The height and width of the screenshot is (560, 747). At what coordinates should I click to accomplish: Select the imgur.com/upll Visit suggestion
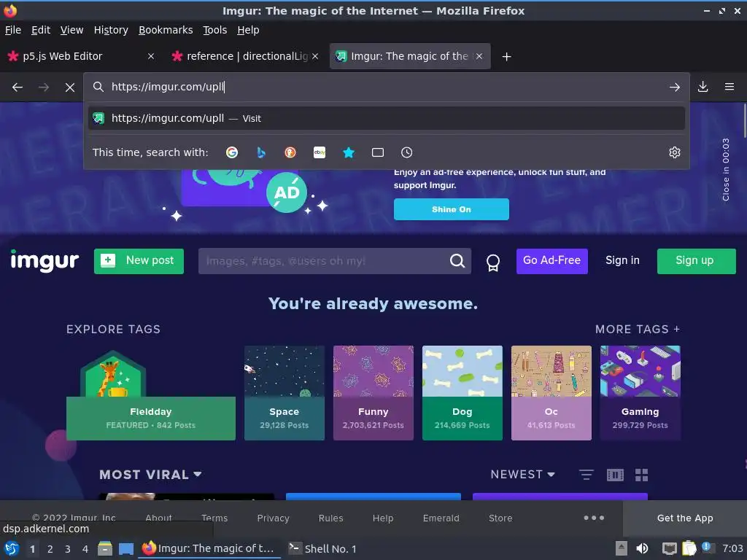coord(387,118)
